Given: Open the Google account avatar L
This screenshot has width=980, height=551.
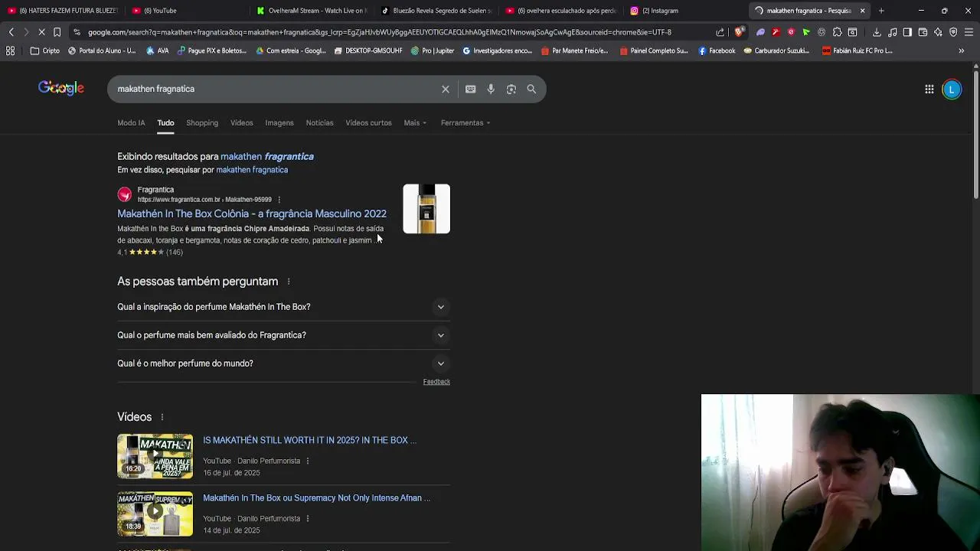Looking at the screenshot, I should (952, 89).
